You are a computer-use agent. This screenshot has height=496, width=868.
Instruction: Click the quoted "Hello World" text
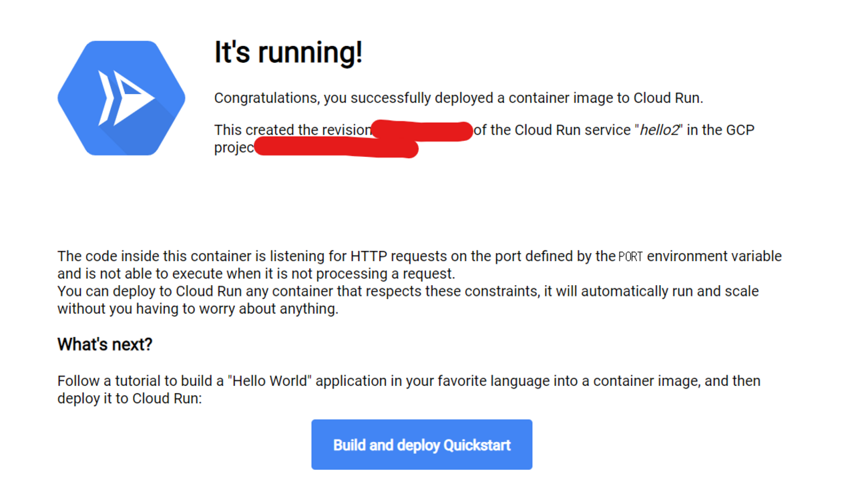coord(270,382)
